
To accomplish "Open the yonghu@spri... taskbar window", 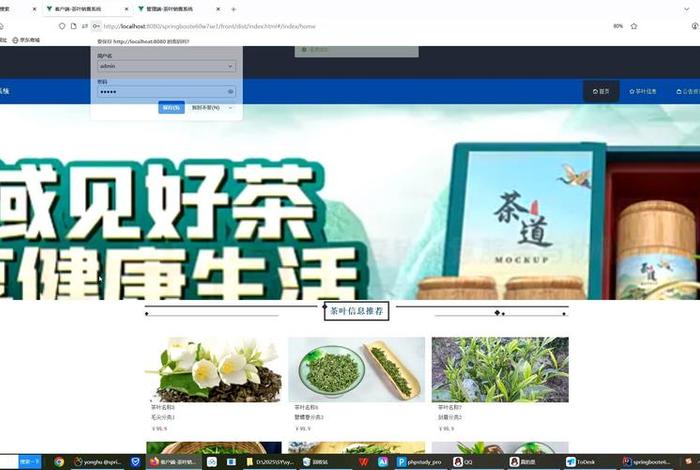I will coord(98,462).
